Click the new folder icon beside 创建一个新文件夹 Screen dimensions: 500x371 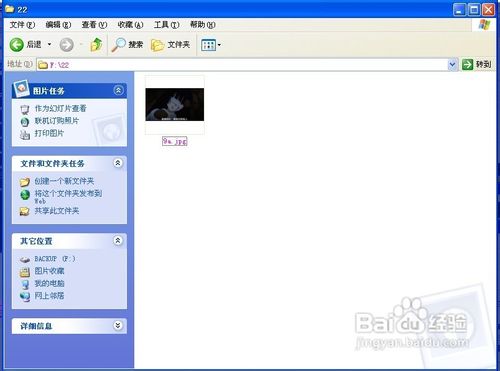(x=25, y=182)
